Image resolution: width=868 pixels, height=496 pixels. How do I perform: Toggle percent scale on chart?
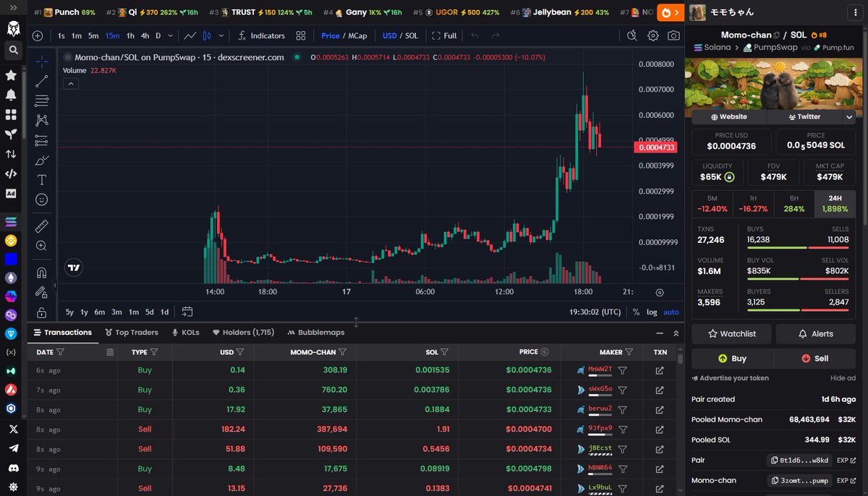(636, 312)
